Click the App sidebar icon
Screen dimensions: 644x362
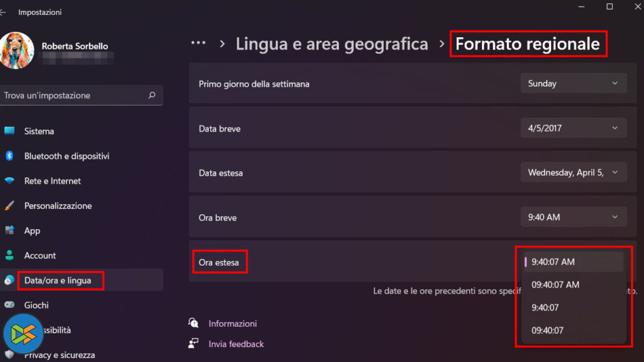(9, 230)
